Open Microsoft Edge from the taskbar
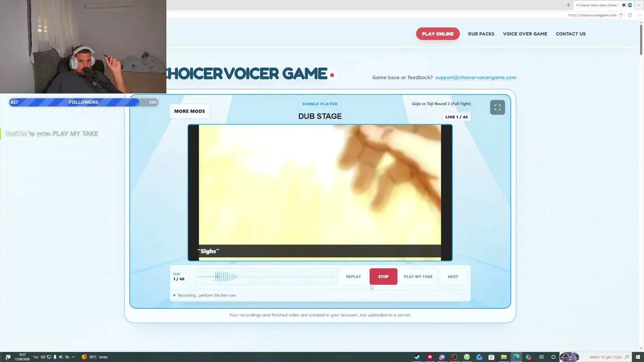 [516, 357]
